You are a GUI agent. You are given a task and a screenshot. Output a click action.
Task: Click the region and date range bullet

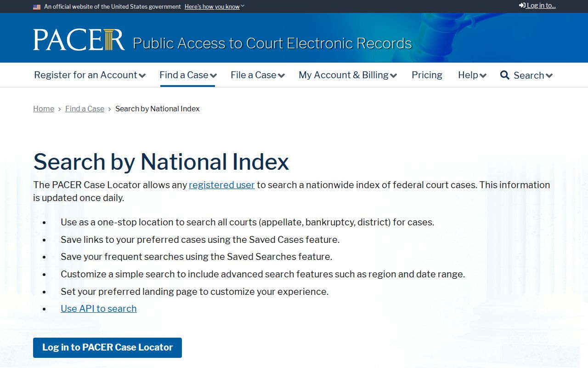pyautogui.click(x=263, y=274)
